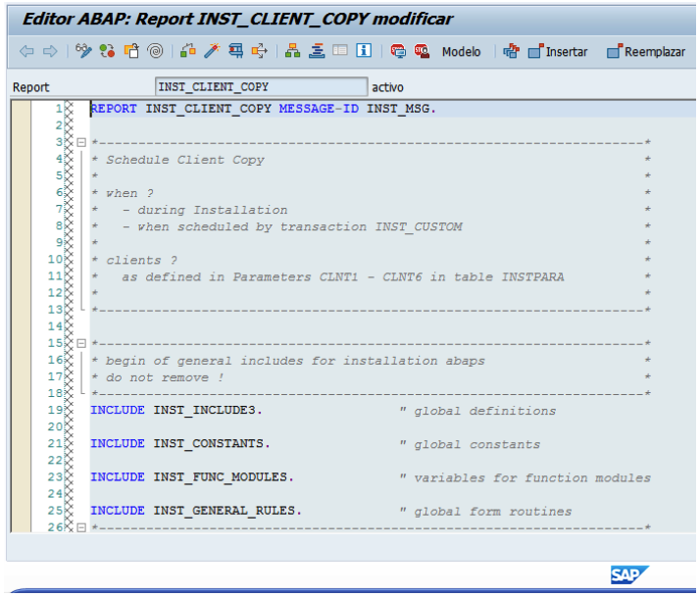Click line number 19 in gutter
The height and width of the screenshot is (597, 700).
point(55,410)
